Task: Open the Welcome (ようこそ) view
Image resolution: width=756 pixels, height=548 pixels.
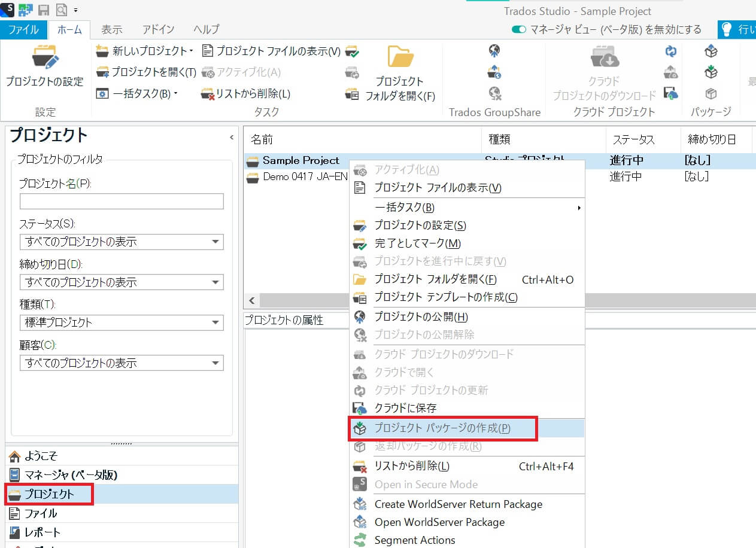Action: click(x=41, y=456)
